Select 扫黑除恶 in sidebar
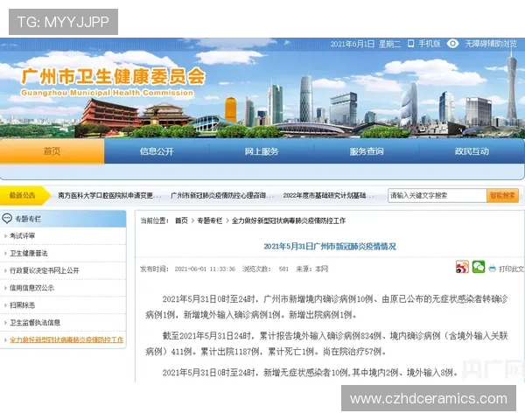This screenshot has width=525, height=420. click(22, 305)
